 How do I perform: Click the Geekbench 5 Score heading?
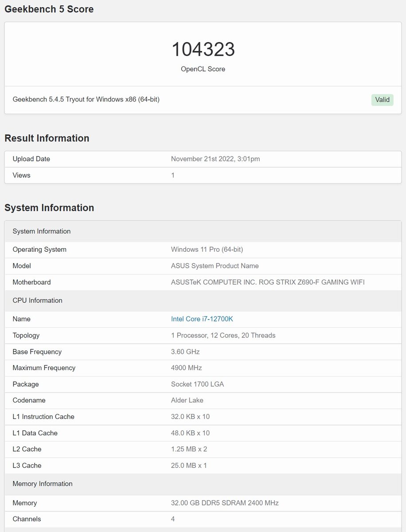(49, 9)
